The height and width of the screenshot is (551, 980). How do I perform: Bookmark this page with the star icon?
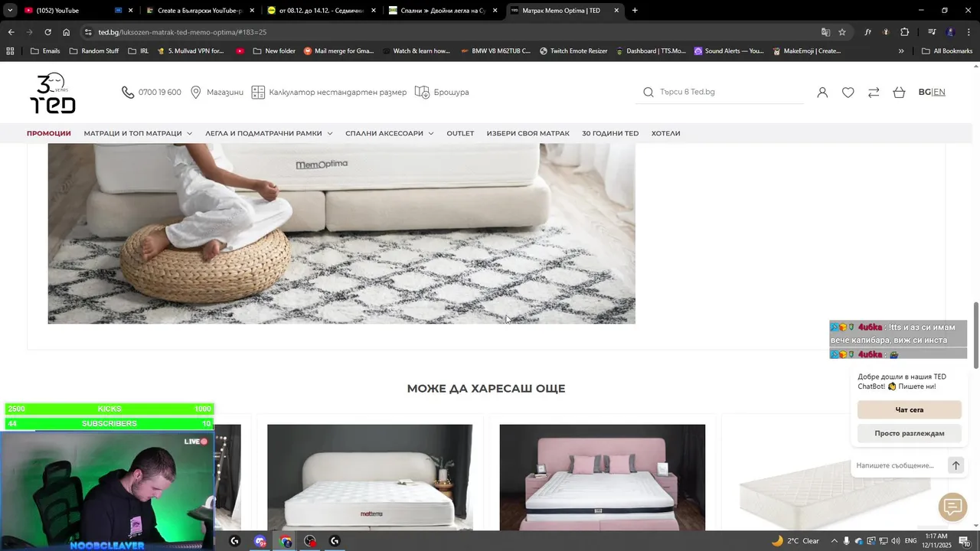click(842, 32)
